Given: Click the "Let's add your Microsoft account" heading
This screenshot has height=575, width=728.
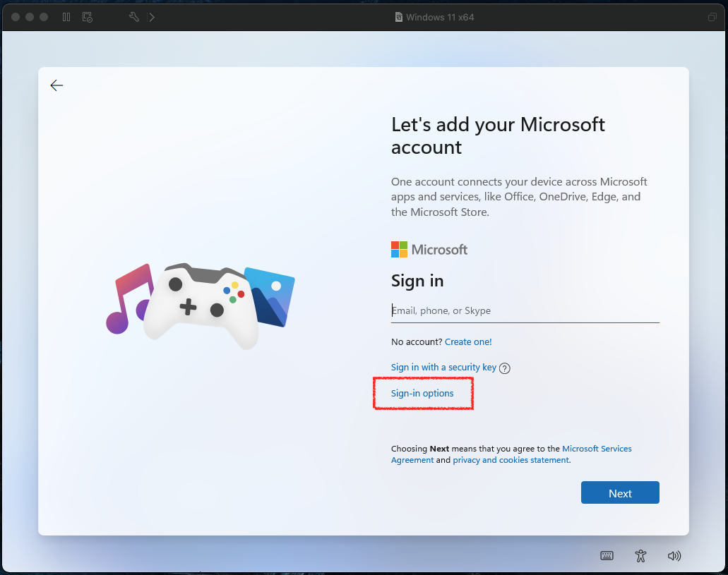Looking at the screenshot, I should click(498, 136).
